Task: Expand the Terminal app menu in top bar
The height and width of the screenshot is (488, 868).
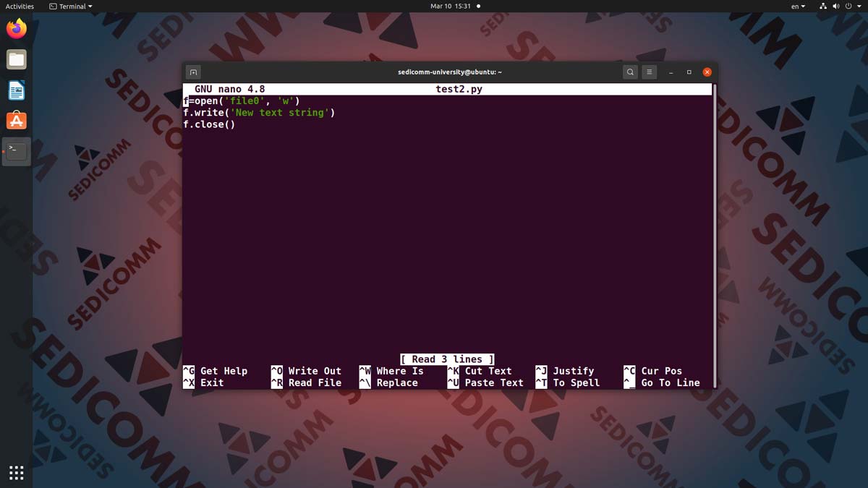Action: coord(71,6)
